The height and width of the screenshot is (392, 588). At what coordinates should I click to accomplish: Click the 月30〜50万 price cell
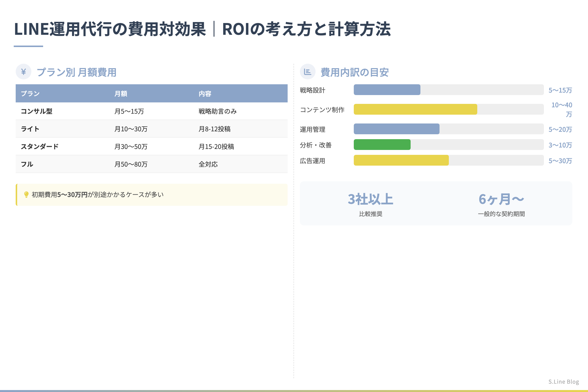[x=131, y=147]
